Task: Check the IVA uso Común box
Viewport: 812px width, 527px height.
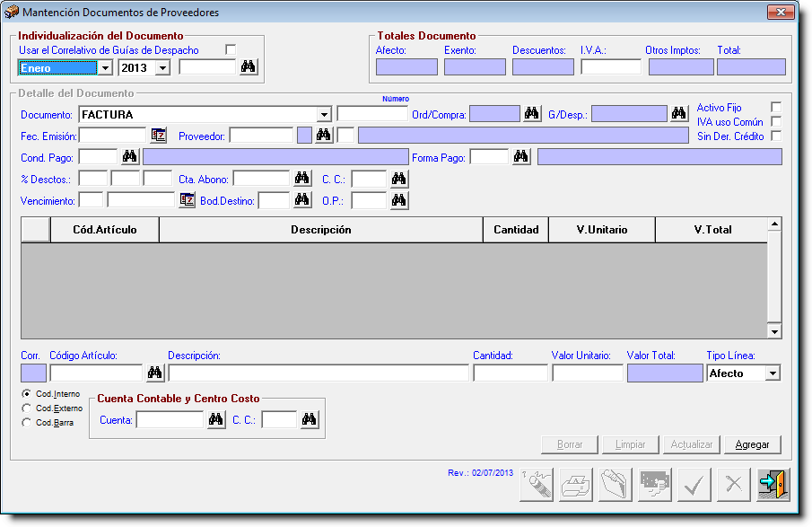Action: pos(776,121)
